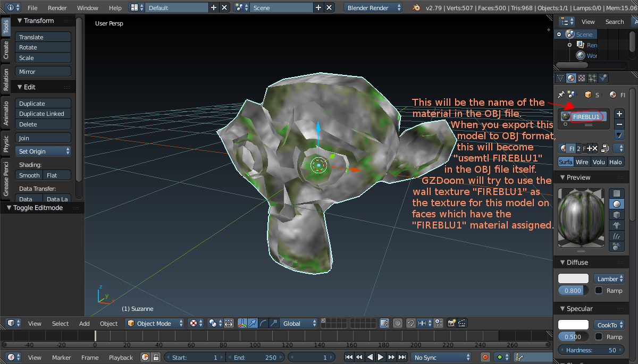This screenshot has width=638, height=364.
Task: Open the Particles properties tab icon
Action: pyautogui.click(x=592, y=78)
